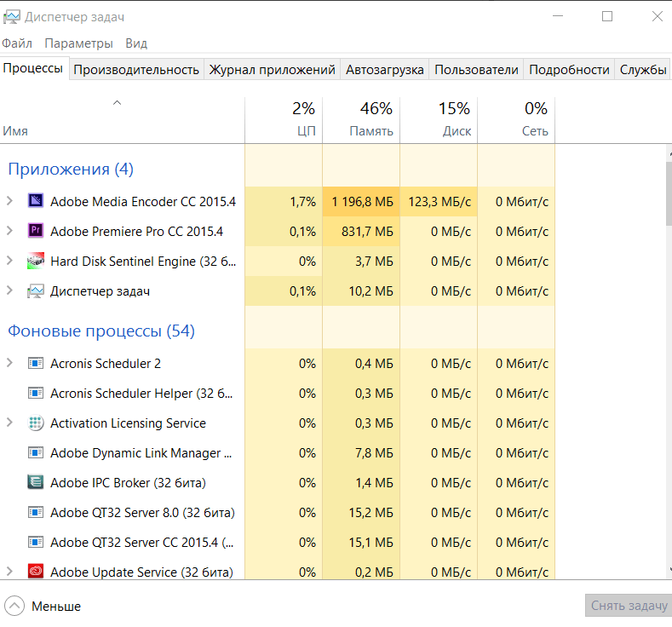The width and height of the screenshot is (672, 627).
Task: Open the Файл menu
Action: point(17,43)
